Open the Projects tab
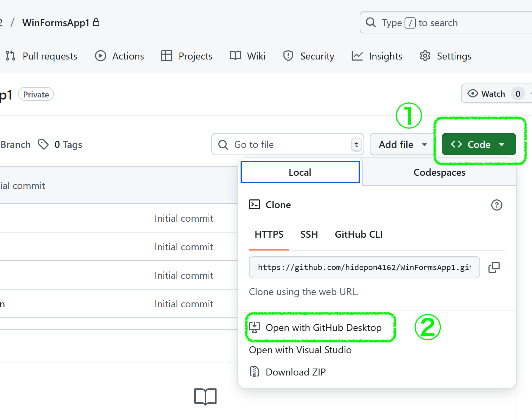Viewport: 532px width, 419px height. tap(187, 56)
